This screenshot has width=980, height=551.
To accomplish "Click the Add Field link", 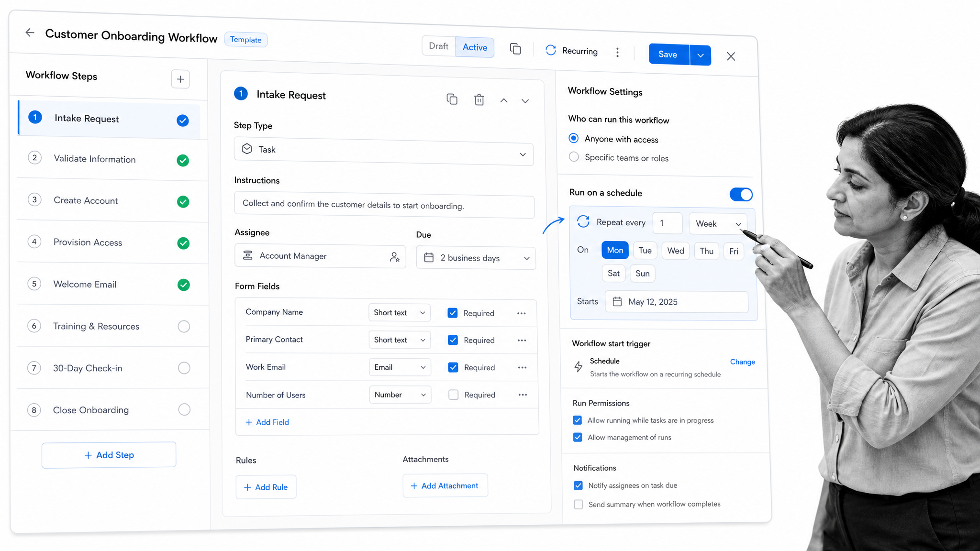I will tap(267, 422).
